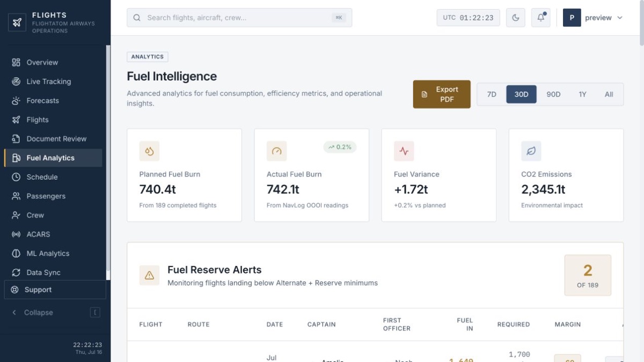Click the FUEL IN column header
644x362 pixels.
tap(465, 324)
